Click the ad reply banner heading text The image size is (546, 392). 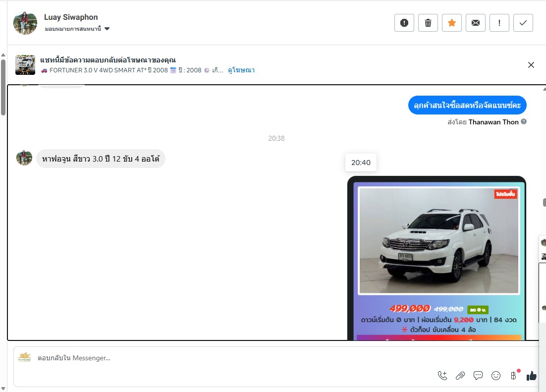tap(108, 60)
